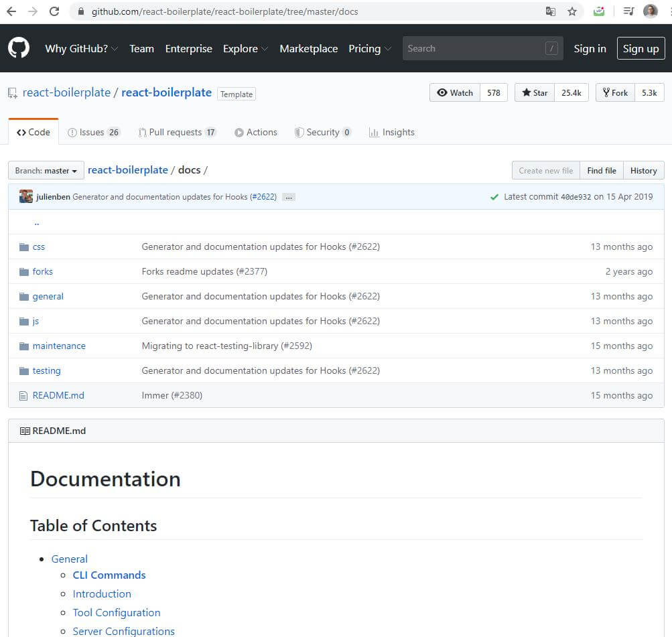Screen dimensions: 672x637
Task: Click the Watch eye icon
Action: pos(442,92)
